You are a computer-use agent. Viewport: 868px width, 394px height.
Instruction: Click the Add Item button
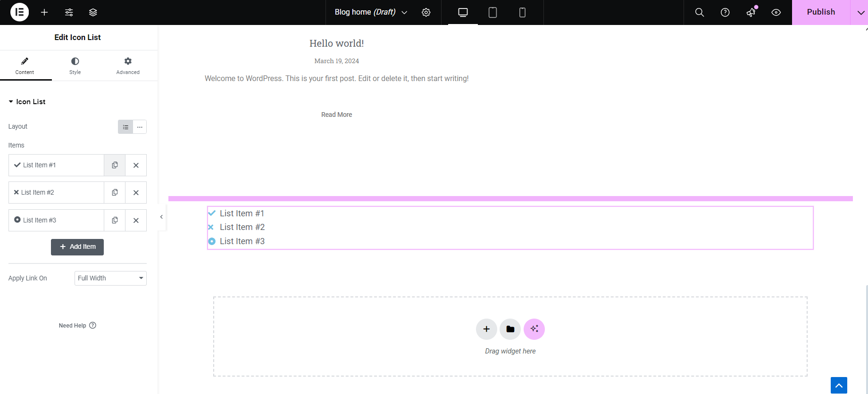click(77, 247)
